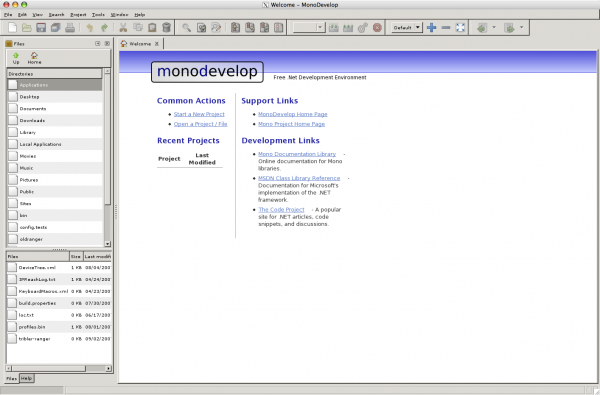Click the auto-hide button on Files panel header
The image size is (600, 395).
pos(98,44)
